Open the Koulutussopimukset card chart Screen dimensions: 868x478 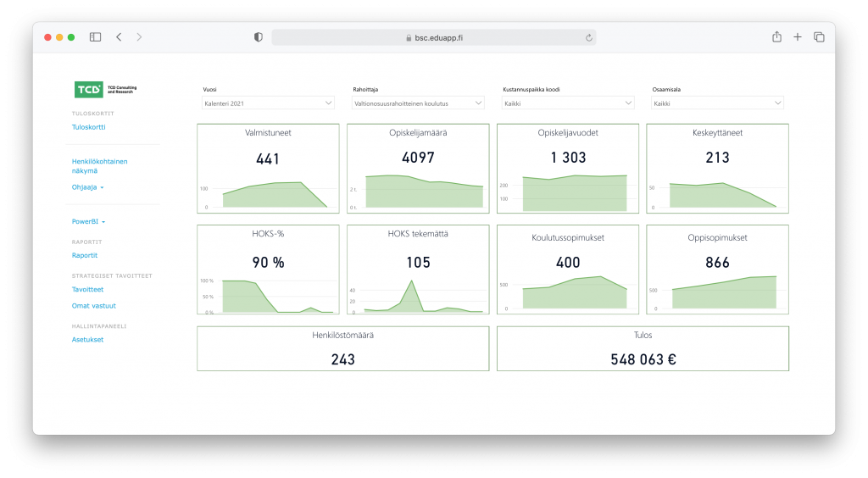pyautogui.click(x=568, y=292)
